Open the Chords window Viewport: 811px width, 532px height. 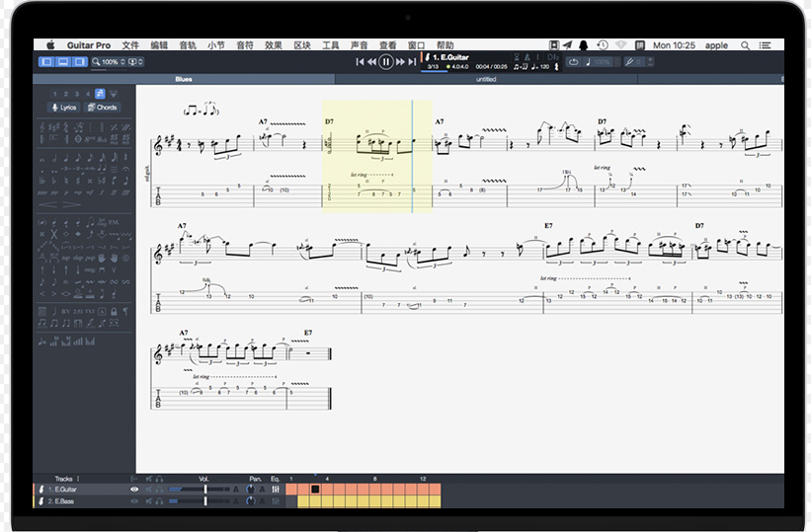point(103,108)
